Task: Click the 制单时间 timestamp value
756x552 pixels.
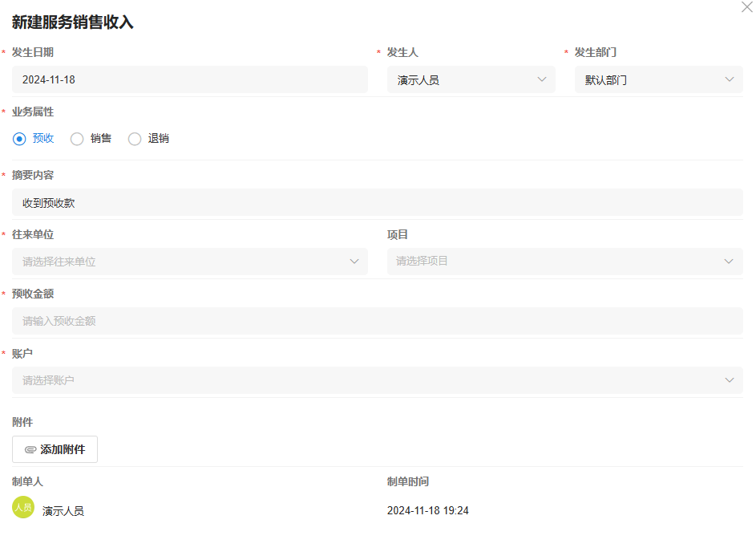Action: [427, 511]
